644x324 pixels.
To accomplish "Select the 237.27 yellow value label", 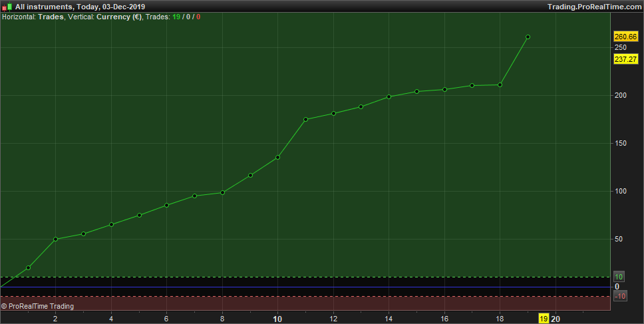I will (x=625, y=59).
